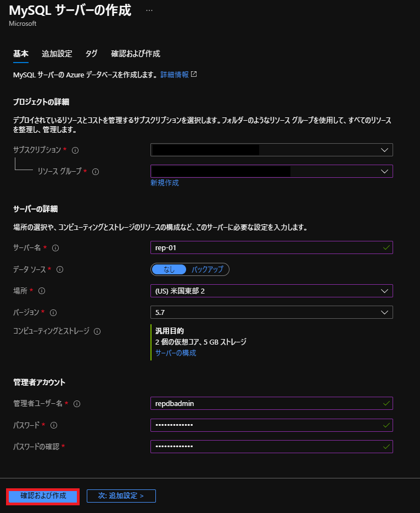Click the パスワードの確認 input field
This screenshot has height=513, width=420.
pos(272,447)
